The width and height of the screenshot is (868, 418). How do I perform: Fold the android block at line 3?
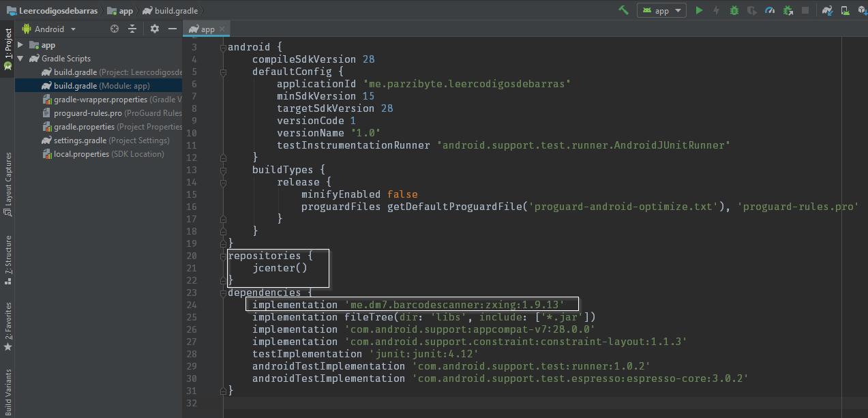[x=223, y=47]
